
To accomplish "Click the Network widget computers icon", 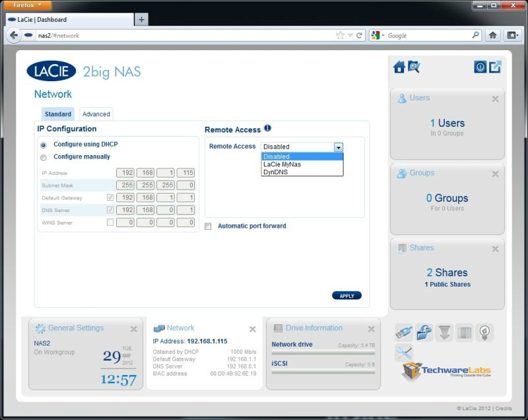I will pos(159,328).
